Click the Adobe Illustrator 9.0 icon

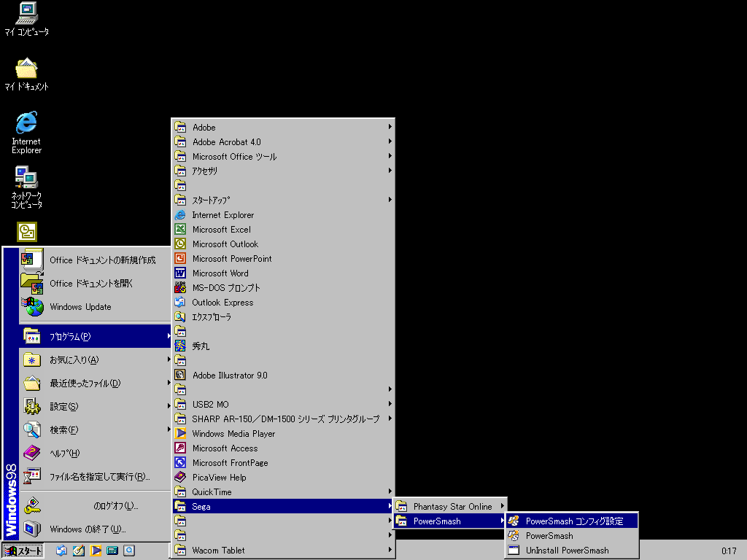coord(180,376)
